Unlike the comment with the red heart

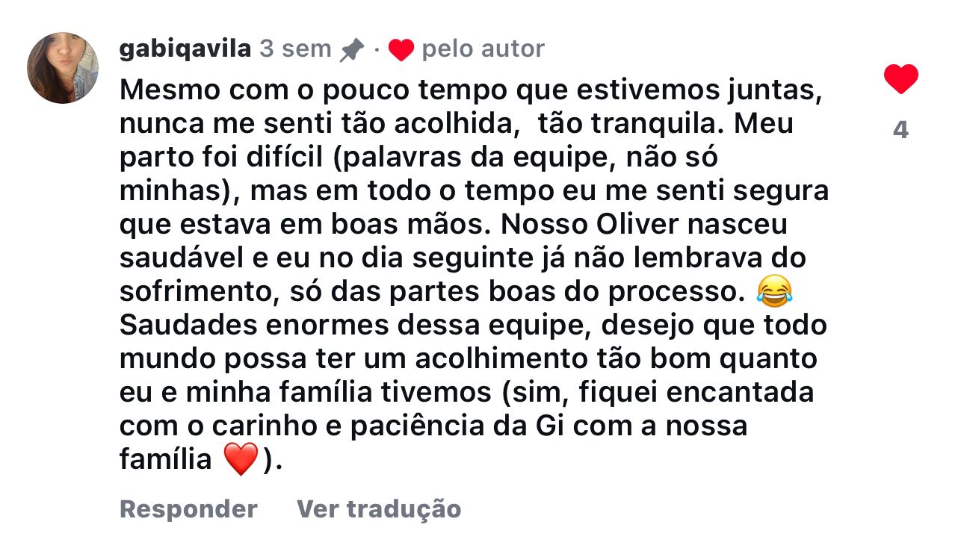(900, 79)
